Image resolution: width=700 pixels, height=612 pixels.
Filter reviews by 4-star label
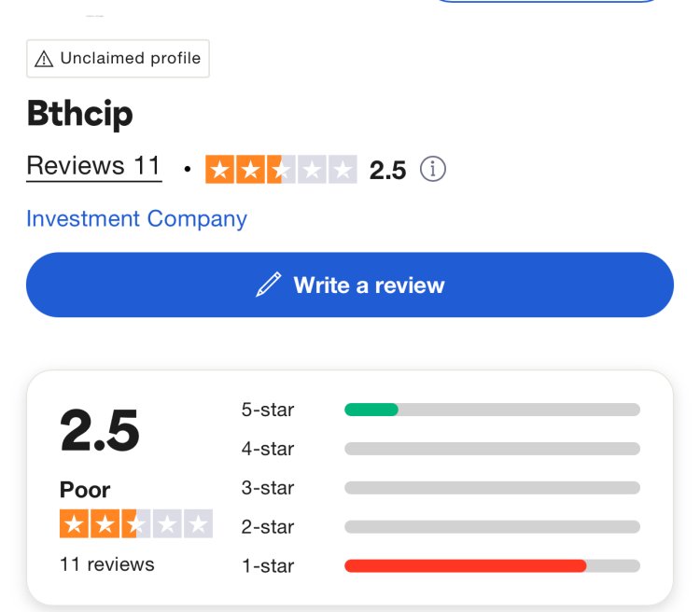coord(268,449)
